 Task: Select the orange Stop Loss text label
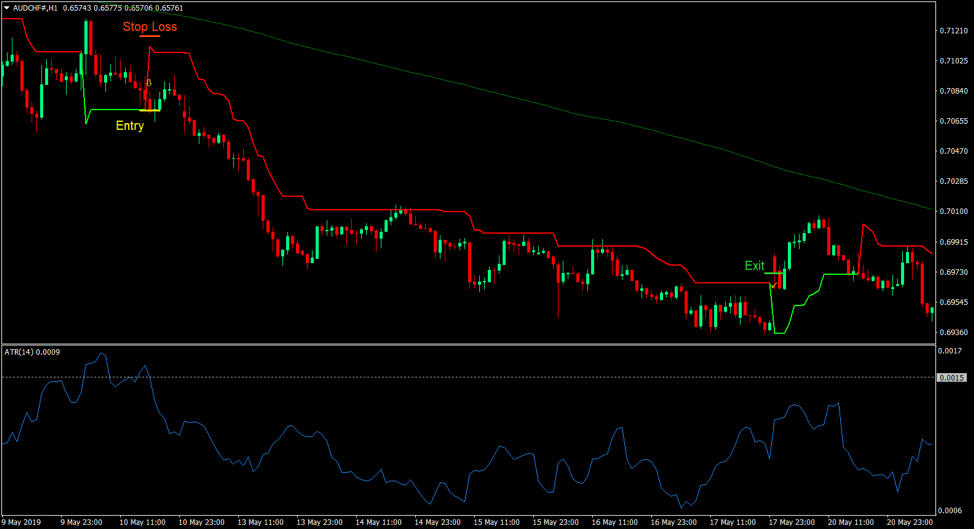[150, 26]
